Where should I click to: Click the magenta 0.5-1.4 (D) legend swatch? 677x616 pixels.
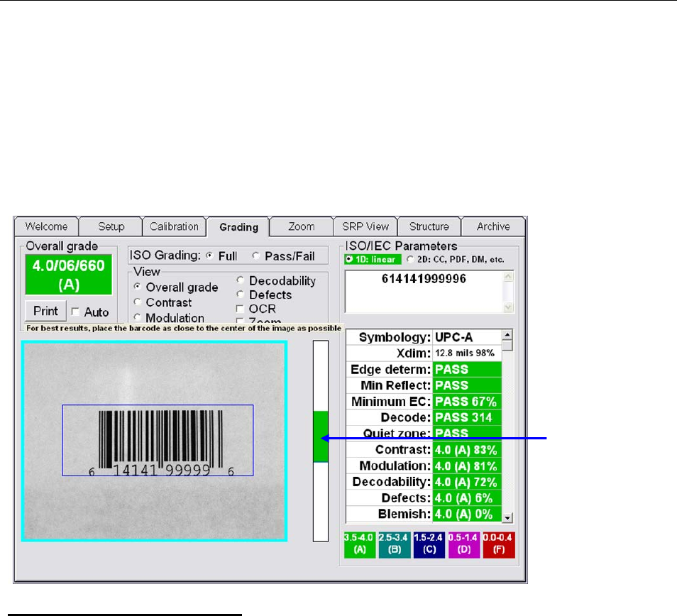pyautogui.click(x=463, y=545)
